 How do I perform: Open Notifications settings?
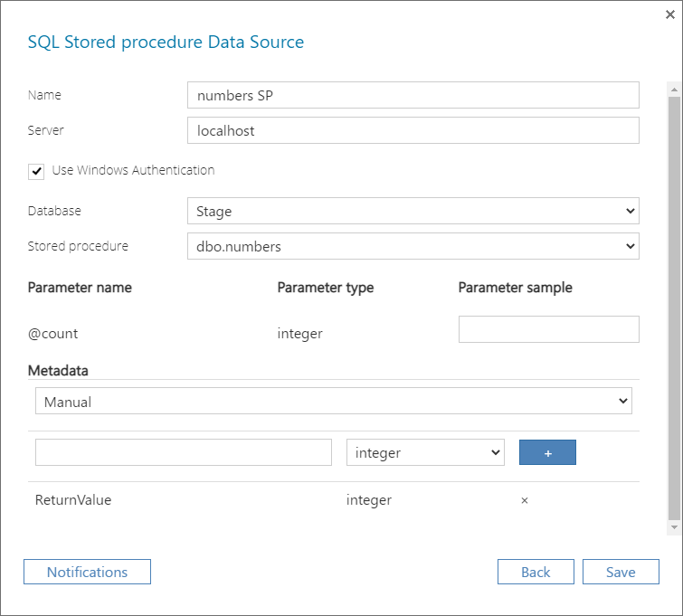[x=87, y=572]
